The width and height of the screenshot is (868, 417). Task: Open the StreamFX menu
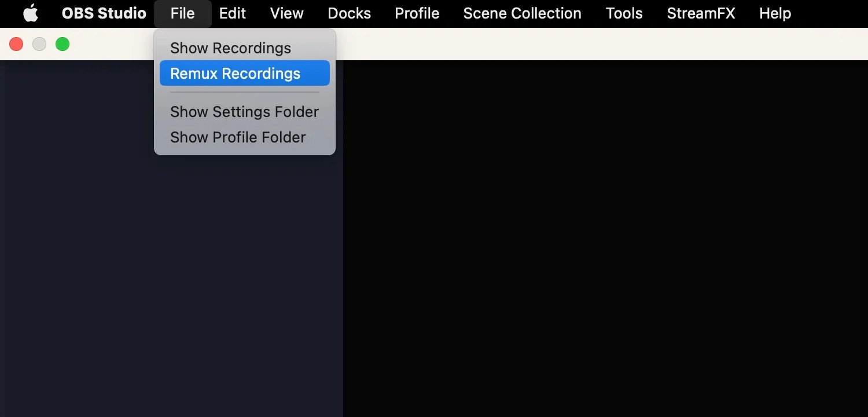pyautogui.click(x=701, y=13)
